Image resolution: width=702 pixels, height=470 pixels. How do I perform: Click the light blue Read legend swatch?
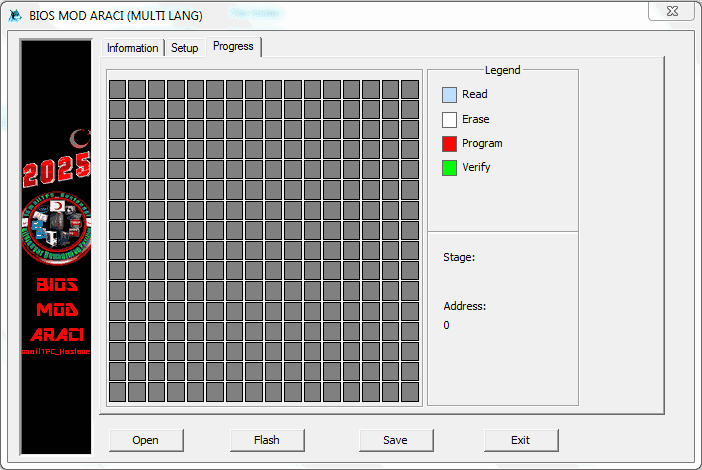tap(449, 95)
